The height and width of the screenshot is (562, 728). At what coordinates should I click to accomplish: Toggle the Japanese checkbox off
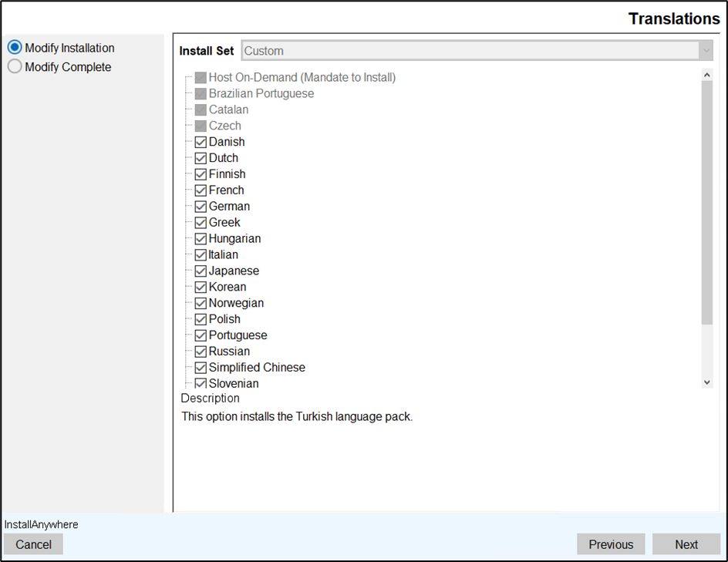[201, 271]
